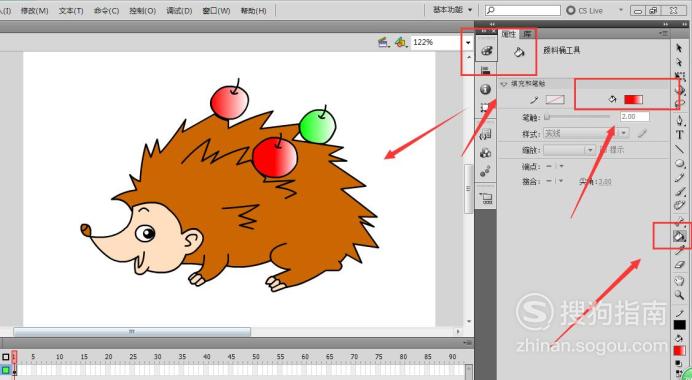Open the 基本功能 workspace dropdown
This screenshot has height=380, width=692.
tap(452, 10)
